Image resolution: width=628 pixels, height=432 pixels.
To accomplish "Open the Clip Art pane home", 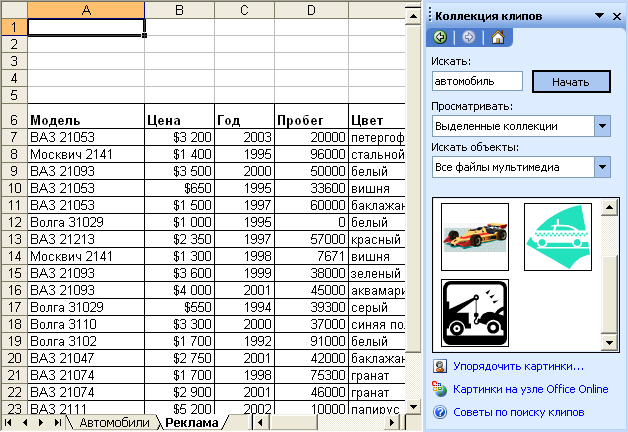I will 498,37.
